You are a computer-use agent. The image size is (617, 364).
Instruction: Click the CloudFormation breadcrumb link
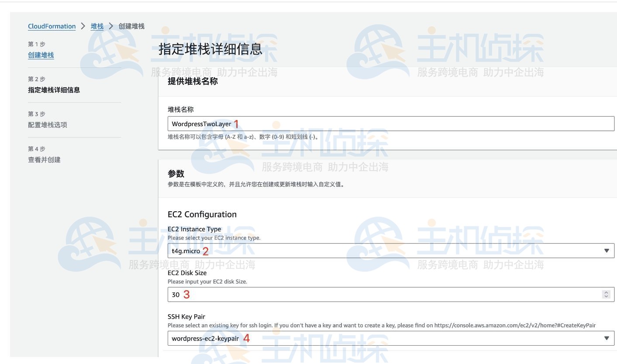52,26
